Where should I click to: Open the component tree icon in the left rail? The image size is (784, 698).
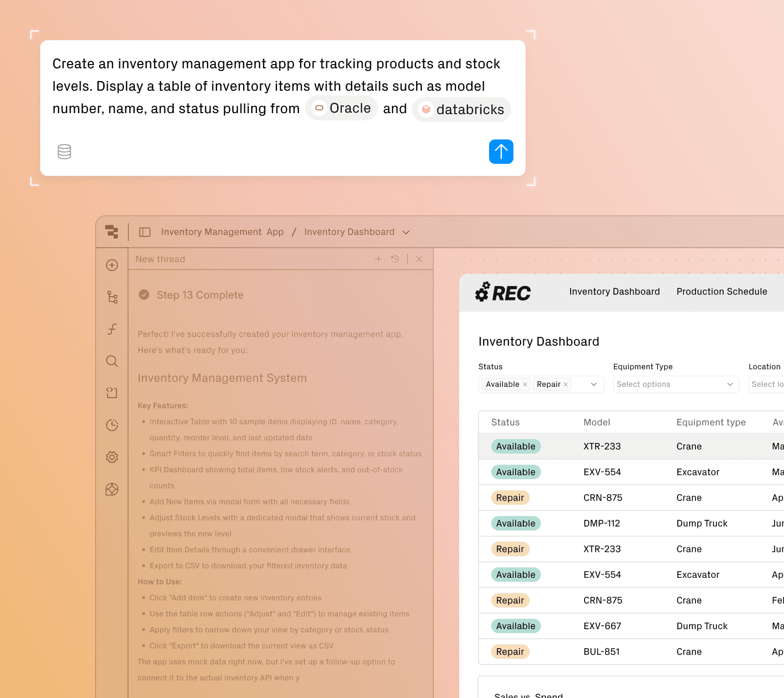[112, 297]
